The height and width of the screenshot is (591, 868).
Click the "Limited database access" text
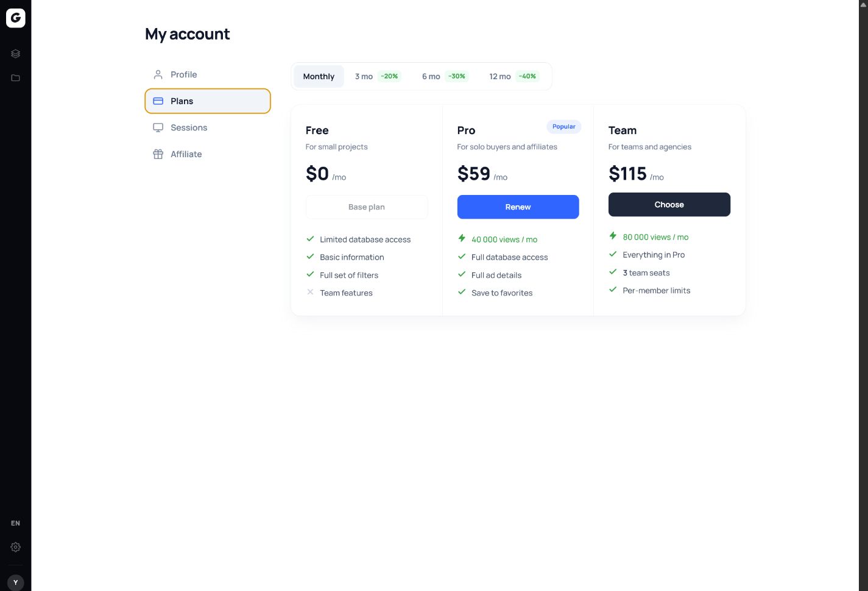coord(365,239)
